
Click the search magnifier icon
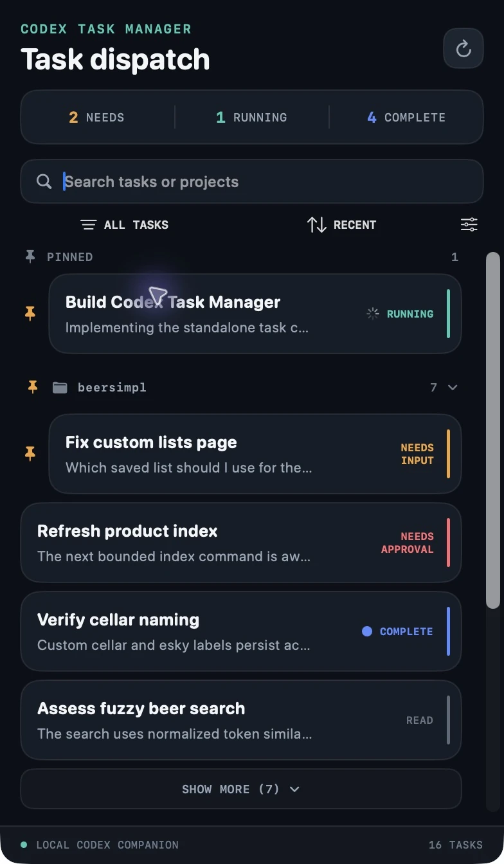coord(44,181)
